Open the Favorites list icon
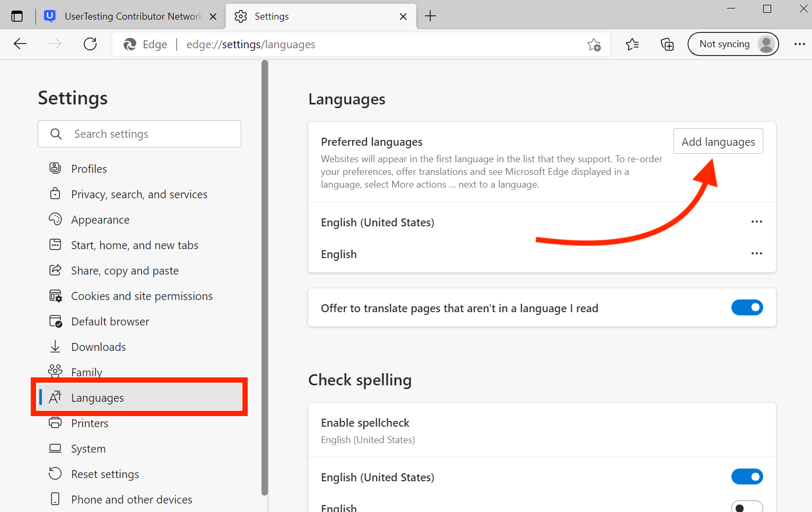The image size is (812, 512). pos(632,45)
